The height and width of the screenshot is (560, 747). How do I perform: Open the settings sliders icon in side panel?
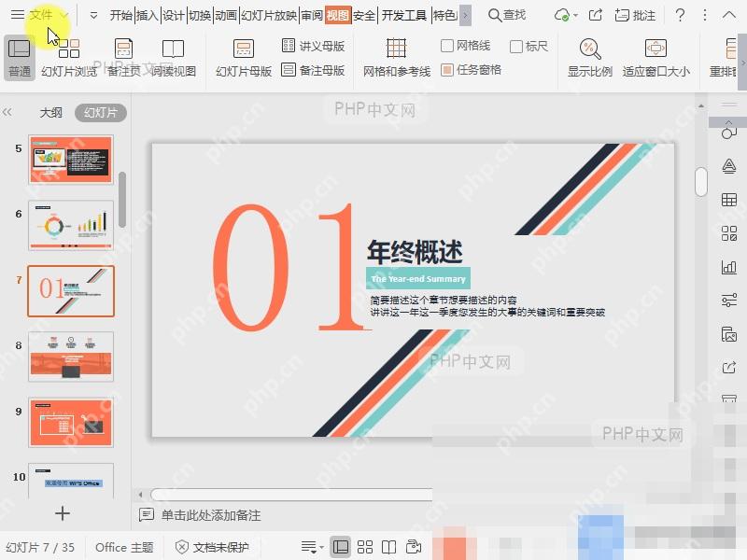click(x=729, y=301)
